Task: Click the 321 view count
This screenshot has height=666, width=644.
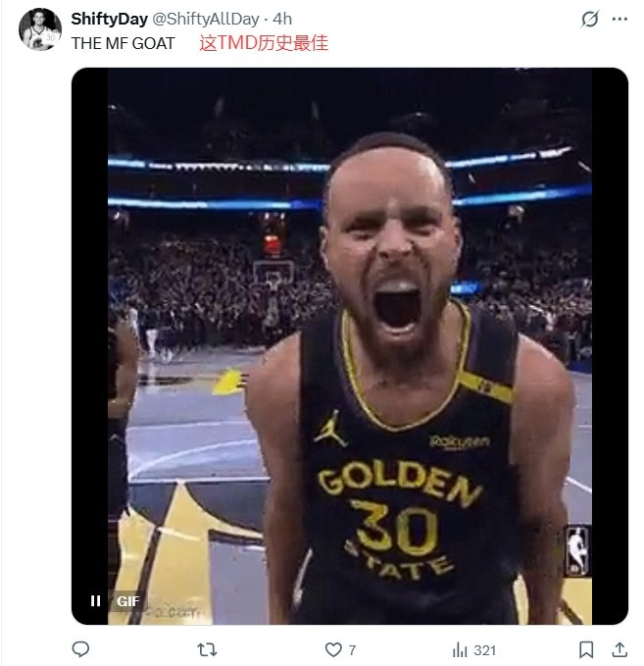Action: pyautogui.click(x=484, y=650)
